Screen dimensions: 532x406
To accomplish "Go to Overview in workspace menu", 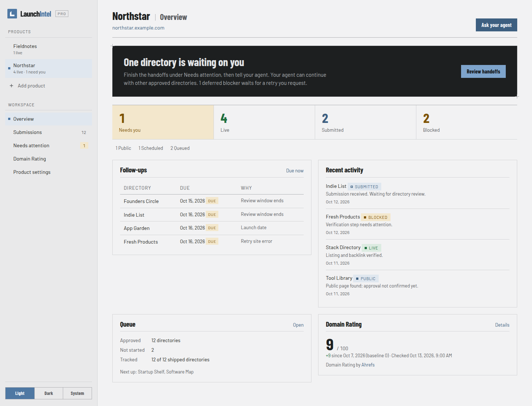I will (49, 119).
